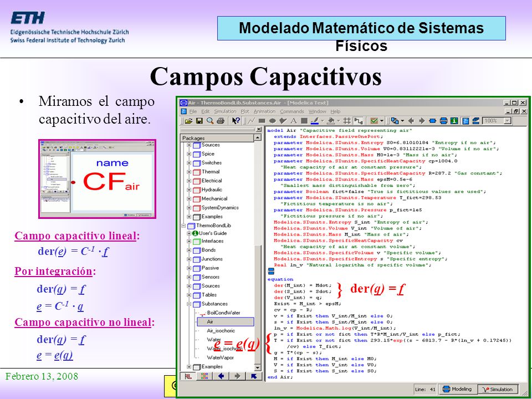Open the 100% zoom combo box
The height and width of the screenshot is (399, 532).
click(x=497, y=121)
